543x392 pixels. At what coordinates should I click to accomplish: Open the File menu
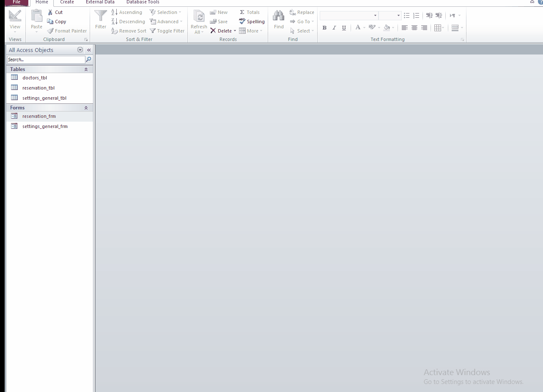[16, 2]
